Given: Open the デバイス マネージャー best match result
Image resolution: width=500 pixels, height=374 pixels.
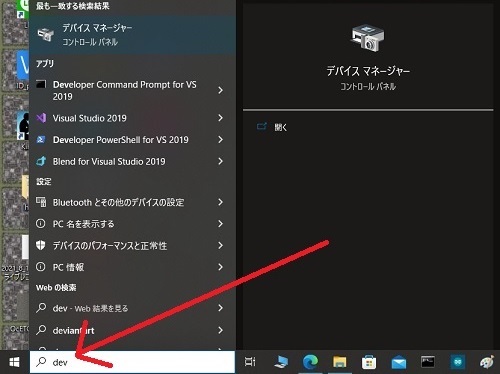Looking at the screenshot, I should (133, 35).
